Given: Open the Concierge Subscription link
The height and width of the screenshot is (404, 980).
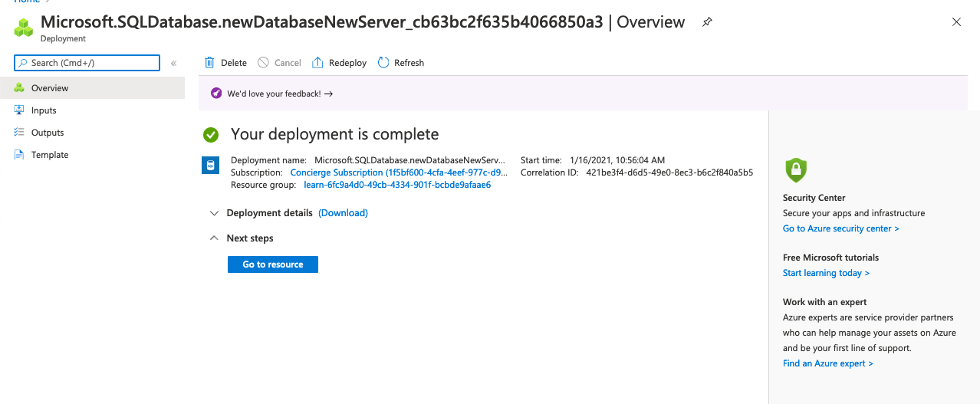Looking at the screenshot, I should click(399, 172).
